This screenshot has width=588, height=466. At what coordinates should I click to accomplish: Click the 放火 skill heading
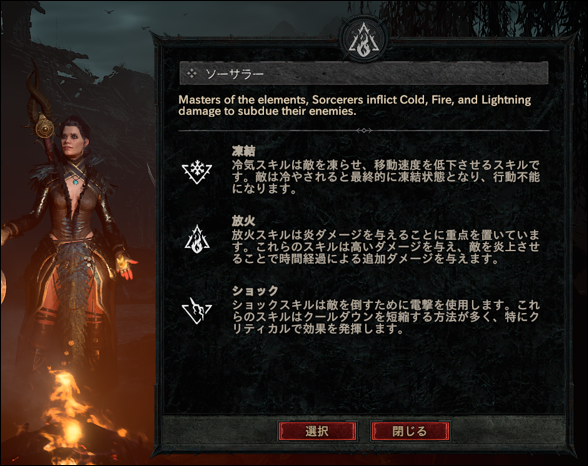click(x=243, y=221)
